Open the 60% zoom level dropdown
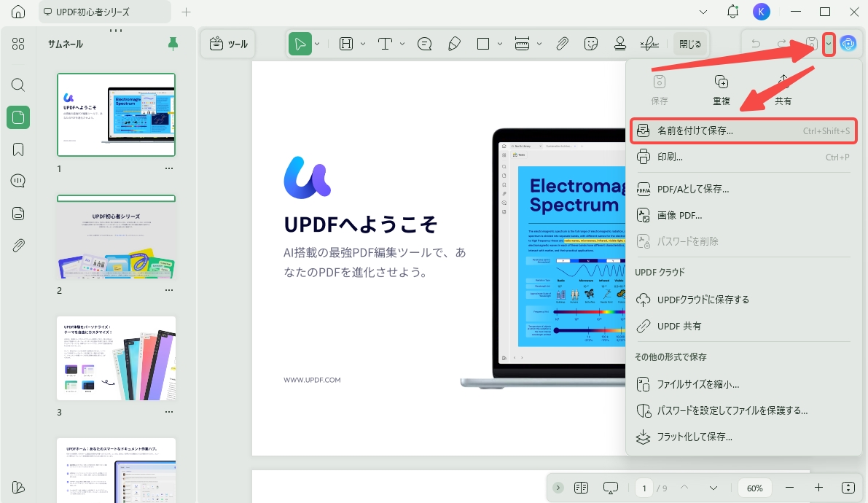Image resolution: width=868 pixels, height=503 pixels. click(x=754, y=488)
